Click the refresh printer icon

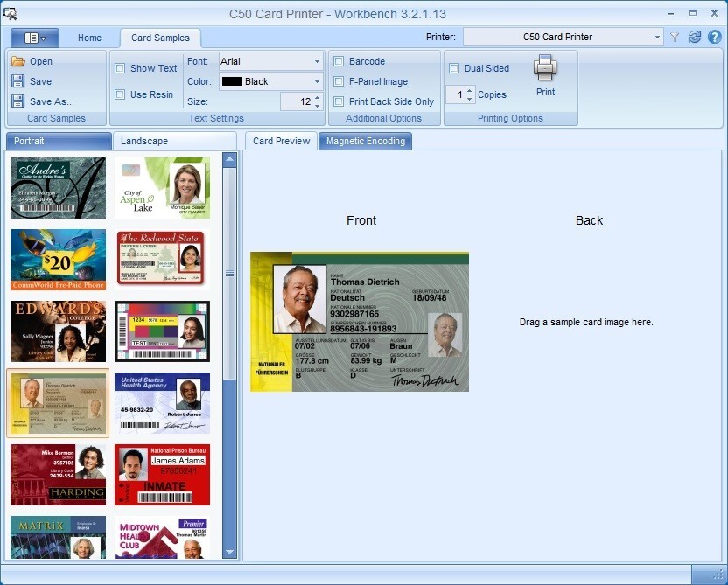pos(695,37)
